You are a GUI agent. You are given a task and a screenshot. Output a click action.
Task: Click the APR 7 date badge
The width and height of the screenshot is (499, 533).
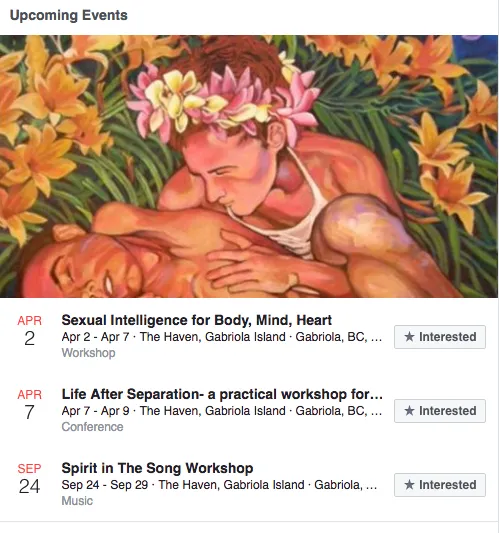point(30,405)
